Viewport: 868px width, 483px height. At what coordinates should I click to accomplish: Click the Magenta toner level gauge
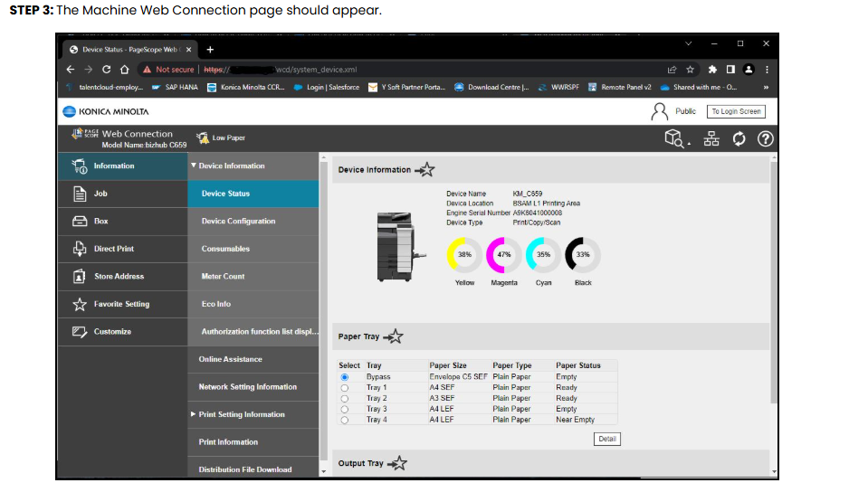pyautogui.click(x=503, y=255)
